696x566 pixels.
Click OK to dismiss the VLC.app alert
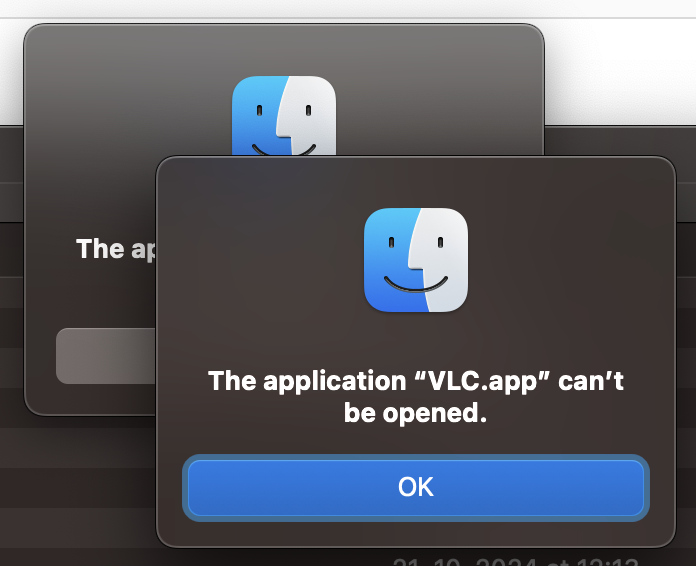[x=415, y=487]
